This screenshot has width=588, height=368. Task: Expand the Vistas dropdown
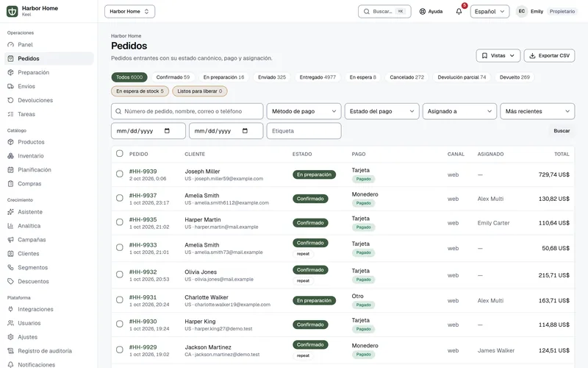click(498, 56)
